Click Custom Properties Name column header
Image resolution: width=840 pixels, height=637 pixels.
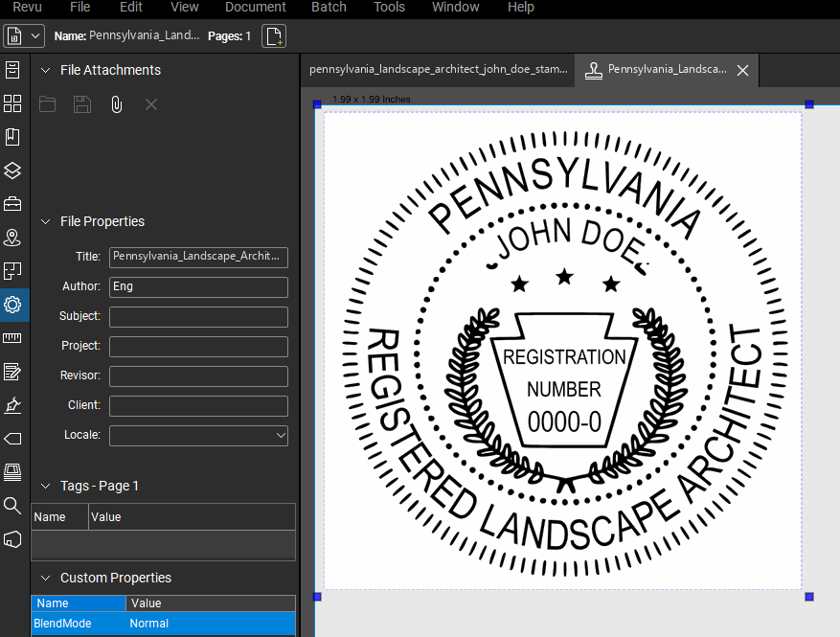click(79, 603)
